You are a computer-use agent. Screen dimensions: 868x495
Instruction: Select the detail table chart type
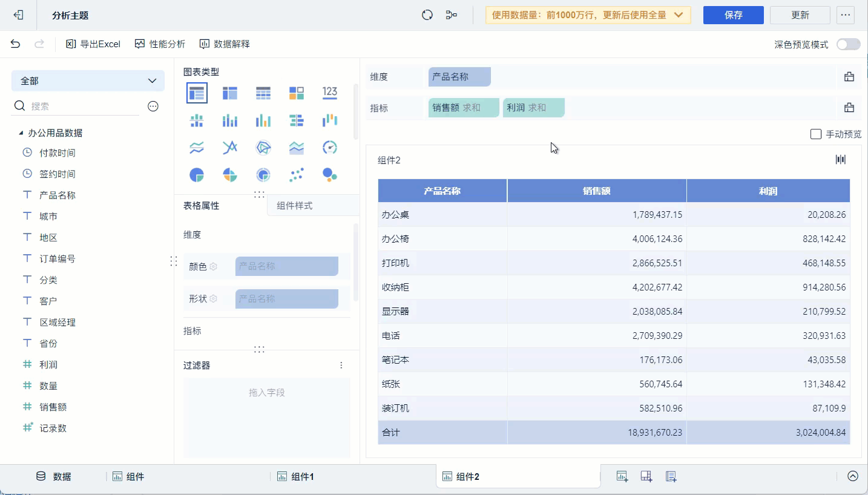263,93
